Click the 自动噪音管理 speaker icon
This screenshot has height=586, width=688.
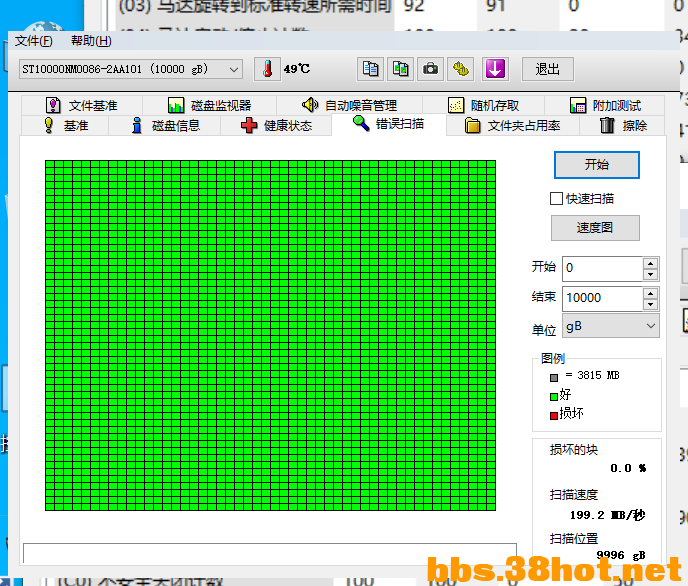310,105
